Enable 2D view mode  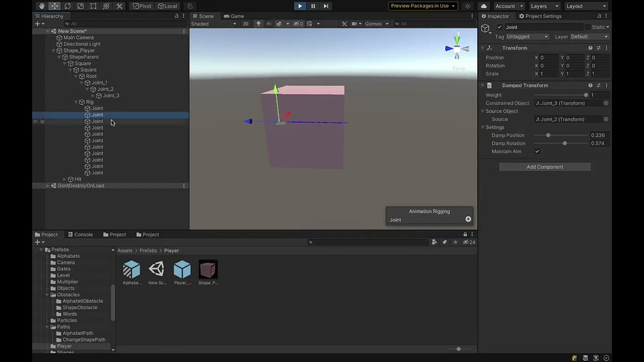click(245, 23)
